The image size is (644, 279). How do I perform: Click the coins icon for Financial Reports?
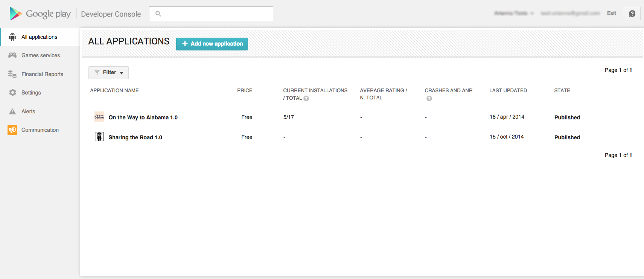coord(12,74)
